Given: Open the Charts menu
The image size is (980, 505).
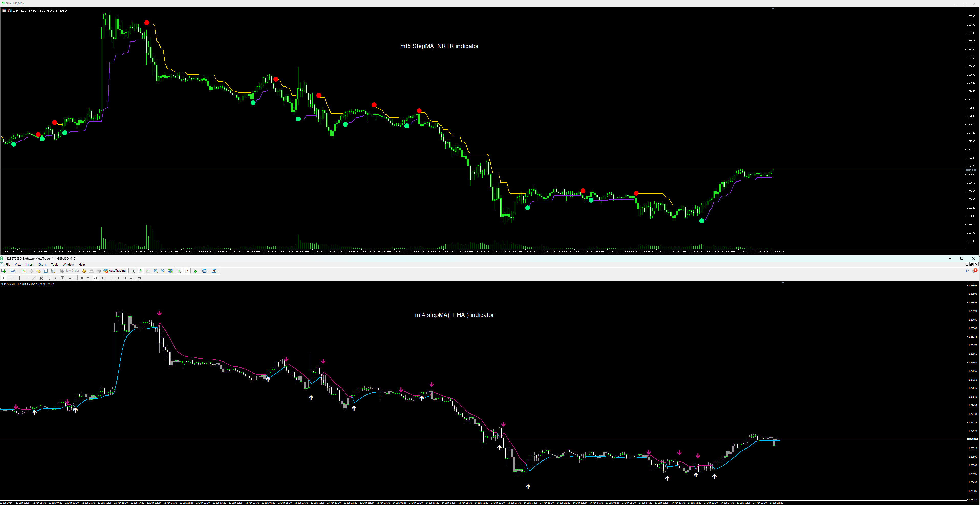Looking at the screenshot, I should pyautogui.click(x=42, y=265).
